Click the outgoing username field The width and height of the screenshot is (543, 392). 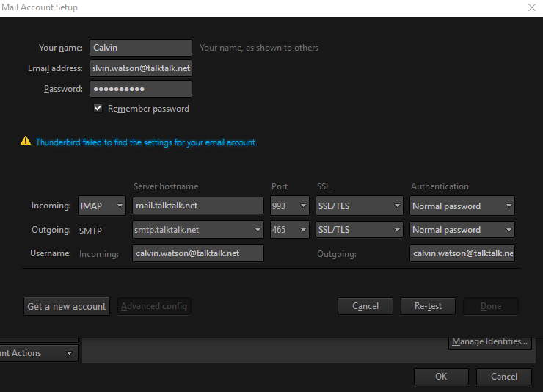click(462, 253)
